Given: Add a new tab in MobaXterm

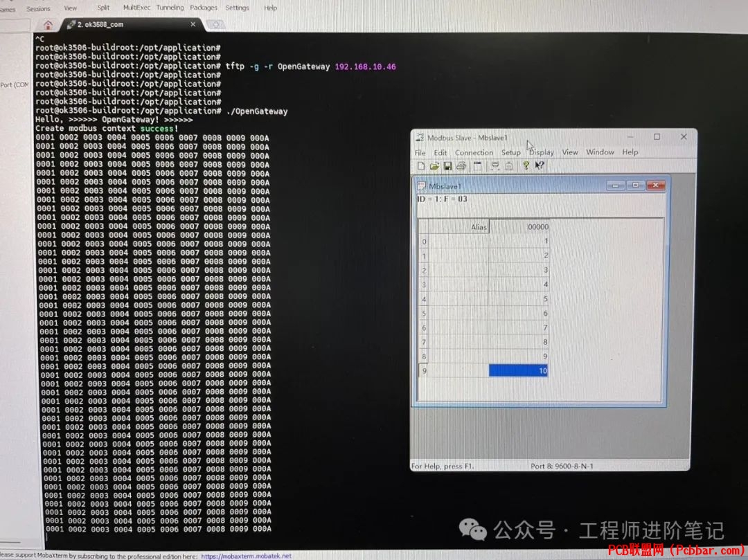Looking at the screenshot, I should click(x=215, y=24).
